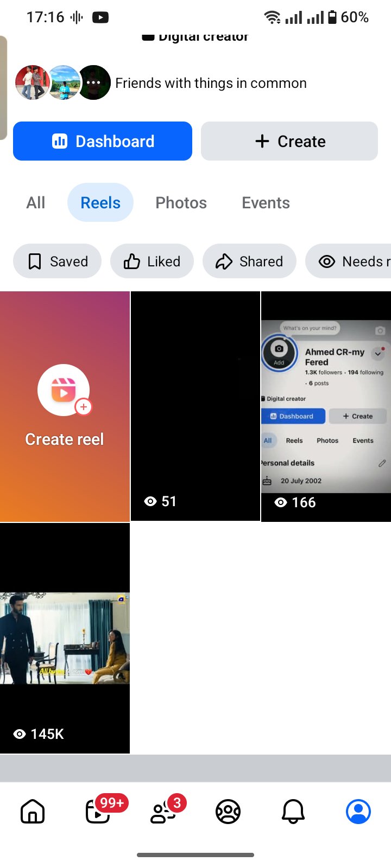Open the Video tab with 99+ badge
This screenshot has height=868, width=391.
click(x=99, y=812)
